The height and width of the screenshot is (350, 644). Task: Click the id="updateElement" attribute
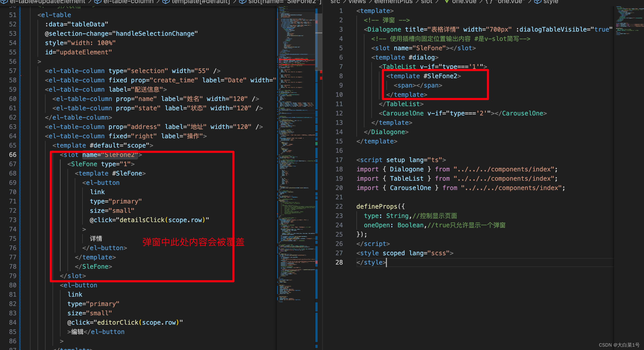pyautogui.click(x=78, y=52)
